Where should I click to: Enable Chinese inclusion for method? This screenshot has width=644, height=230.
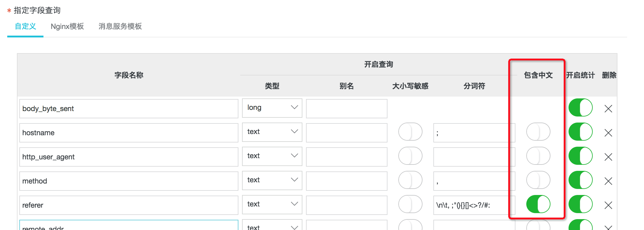(x=538, y=180)
